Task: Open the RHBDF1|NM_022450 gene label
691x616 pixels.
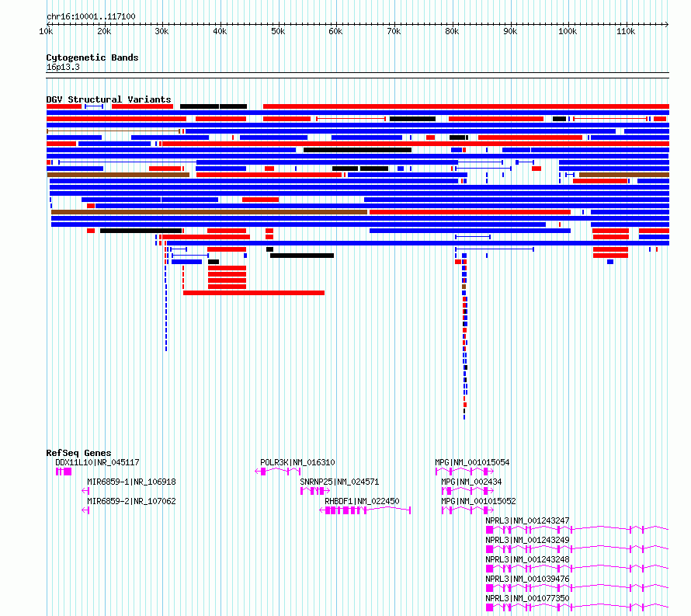Action: [362, 501]
